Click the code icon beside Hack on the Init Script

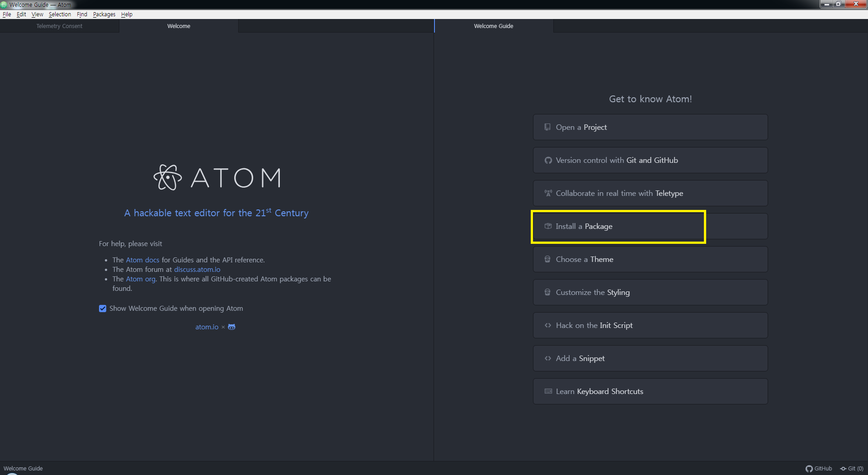tap(548, 325)
